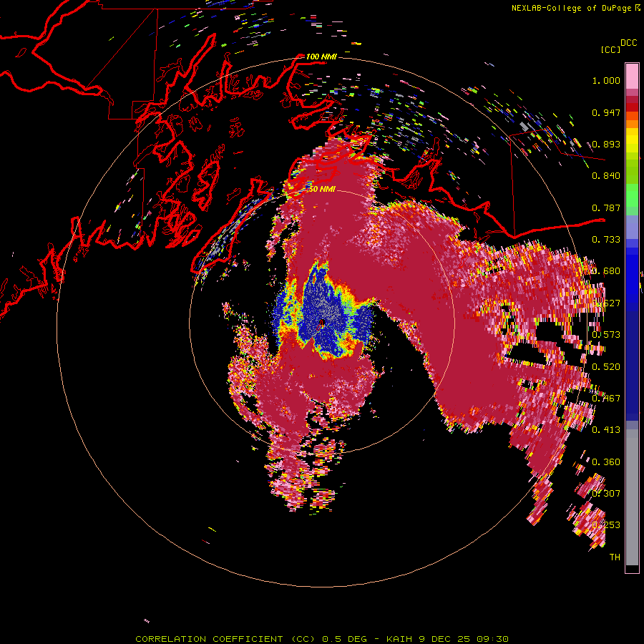Click the 50 NMI range ring label
The image size is (644, 644).
pos(321,189)
